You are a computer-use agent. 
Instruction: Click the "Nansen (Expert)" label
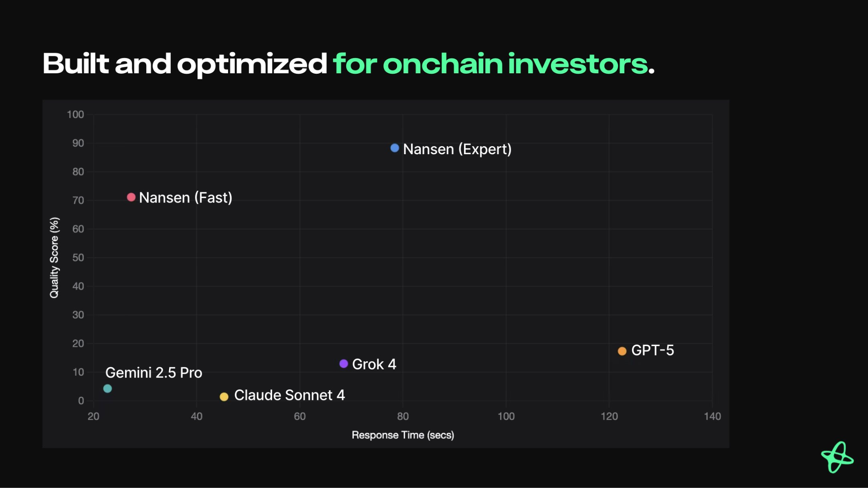[x=457, y=149]
